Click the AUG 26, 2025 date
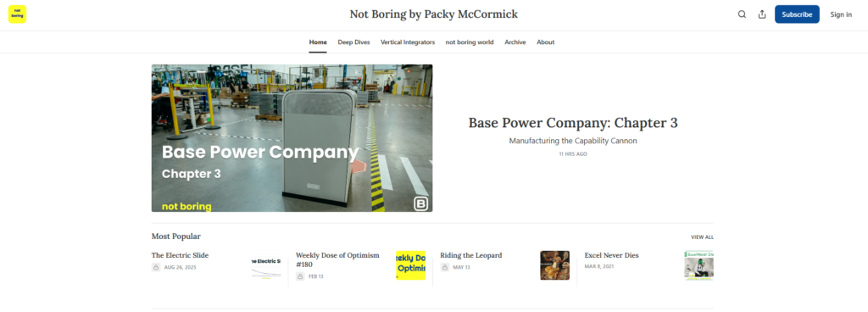Viewport: 868px width, 312px height. tap(181, 267)
